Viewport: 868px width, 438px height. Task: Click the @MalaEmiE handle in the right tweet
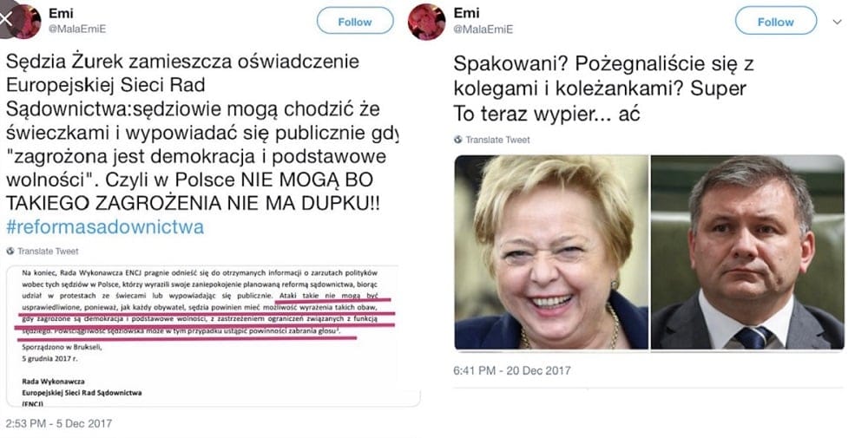click(483, 29)
